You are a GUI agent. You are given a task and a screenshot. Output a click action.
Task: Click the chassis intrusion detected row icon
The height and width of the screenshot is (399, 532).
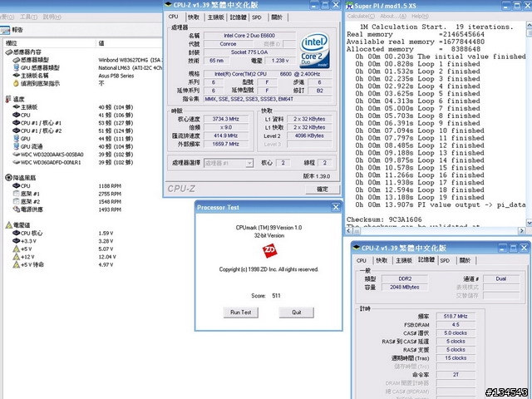pos(16,83)
